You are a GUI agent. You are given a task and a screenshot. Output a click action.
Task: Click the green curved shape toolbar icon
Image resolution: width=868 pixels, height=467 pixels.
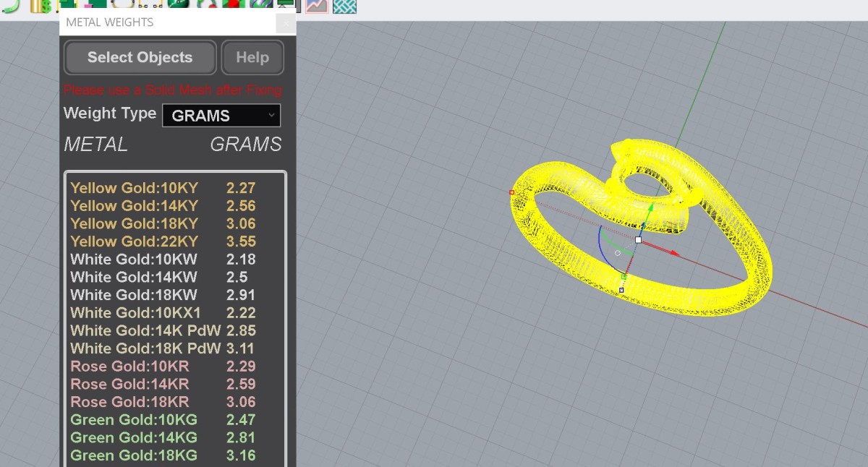(x=10, y=6)
